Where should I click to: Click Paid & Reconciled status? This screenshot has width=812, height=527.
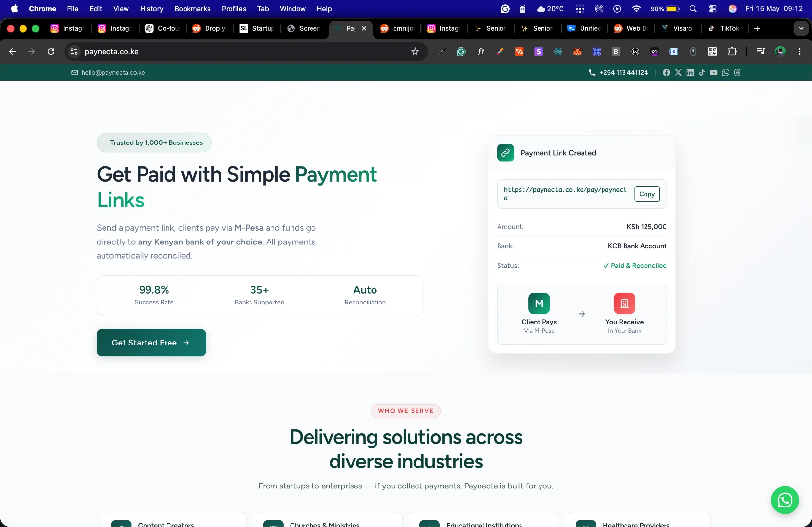pyautogui.click(x=635, y=265)
